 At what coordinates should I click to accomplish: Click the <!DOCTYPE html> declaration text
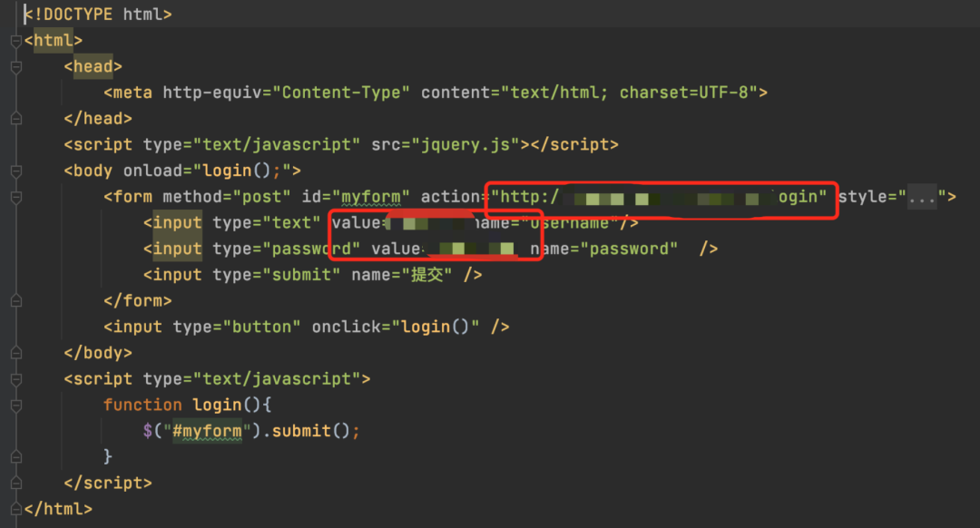point(98,15)
